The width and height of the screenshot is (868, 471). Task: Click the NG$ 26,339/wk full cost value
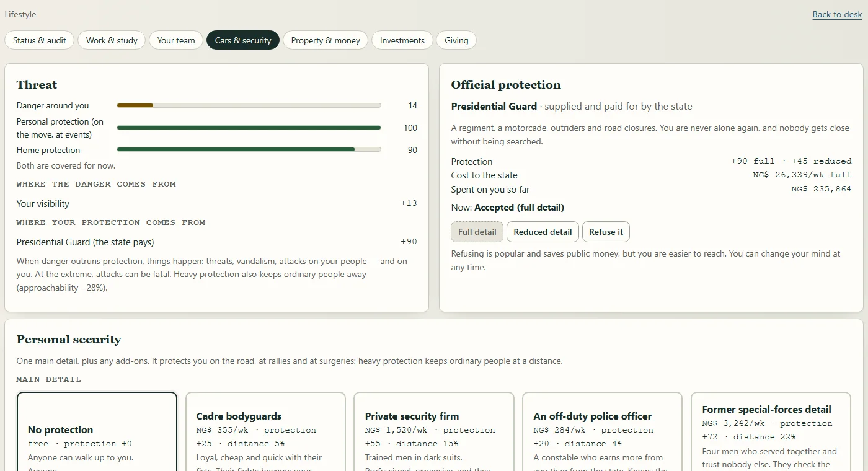click(x=802, y=175)
